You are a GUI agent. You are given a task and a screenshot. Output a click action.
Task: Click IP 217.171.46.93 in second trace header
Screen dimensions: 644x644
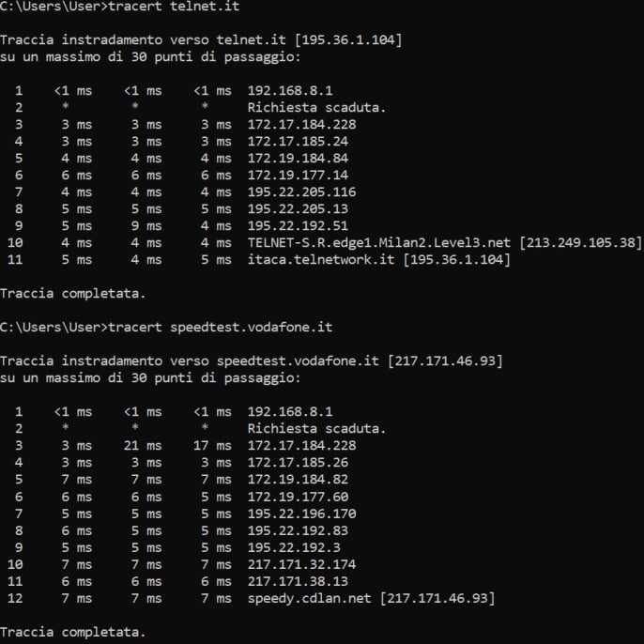pyautogui.click(x=445, y=361)
